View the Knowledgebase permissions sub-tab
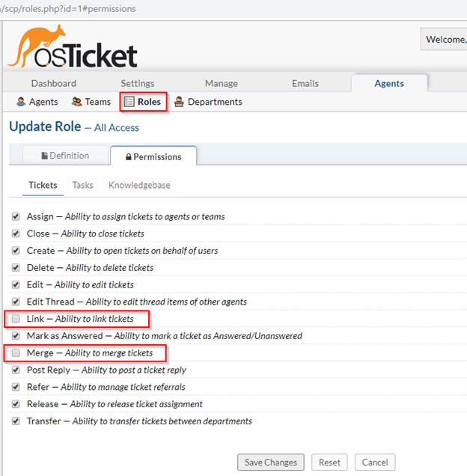 click(138, 185)
